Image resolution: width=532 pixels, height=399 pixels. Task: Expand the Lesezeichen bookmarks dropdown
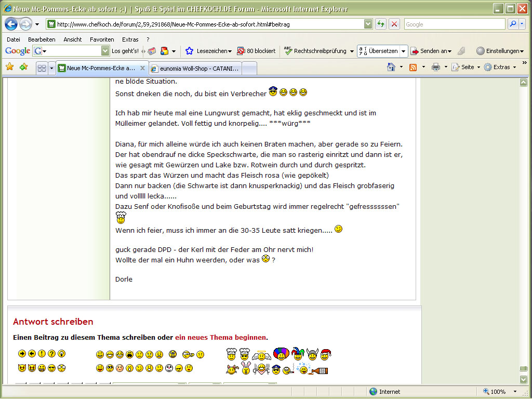(x=230, y=51)
